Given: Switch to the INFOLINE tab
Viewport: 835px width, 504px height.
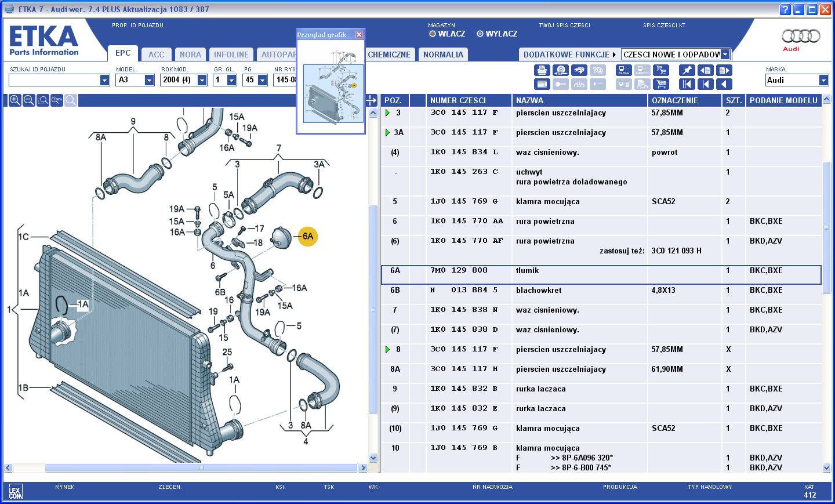Looking at the screenshot, I should (x=231, y=55).
